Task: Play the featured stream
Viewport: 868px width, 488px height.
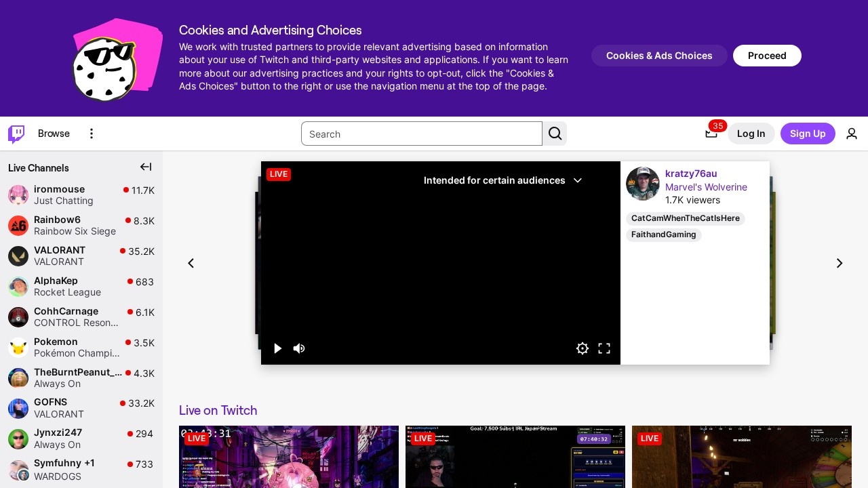Action: click(277, 348)
